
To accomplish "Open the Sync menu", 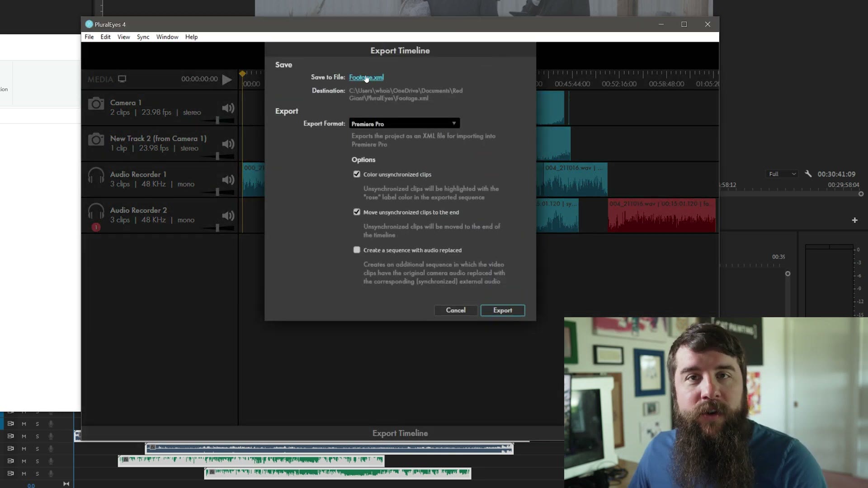I will [143, 37].
